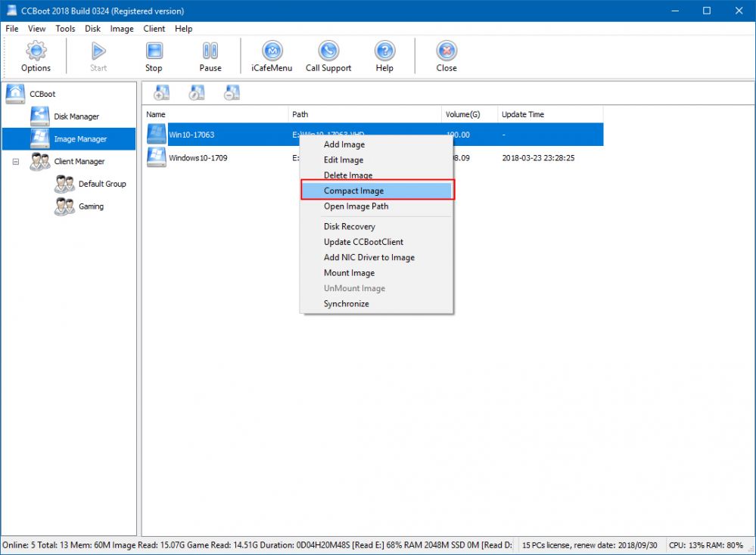This screenshot has height=555, width=756.
Task: Select the Win10-17063 image name
Action: coord(191,135)
